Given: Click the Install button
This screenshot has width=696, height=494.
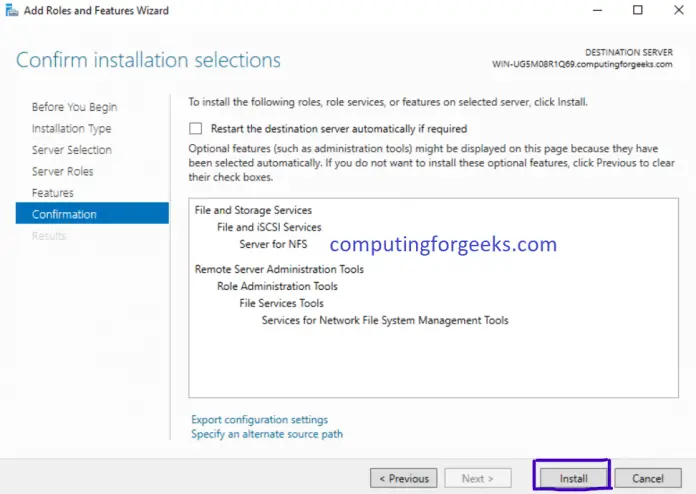Looking at the screenshot, I should (573, 478).
